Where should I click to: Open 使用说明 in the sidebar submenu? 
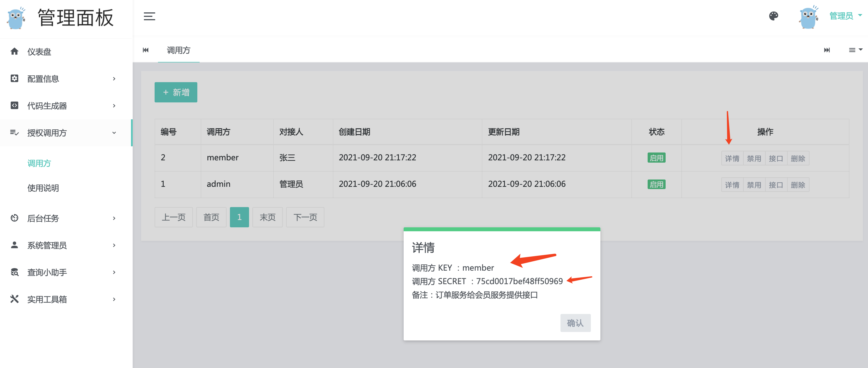click(x=43, y=188)
